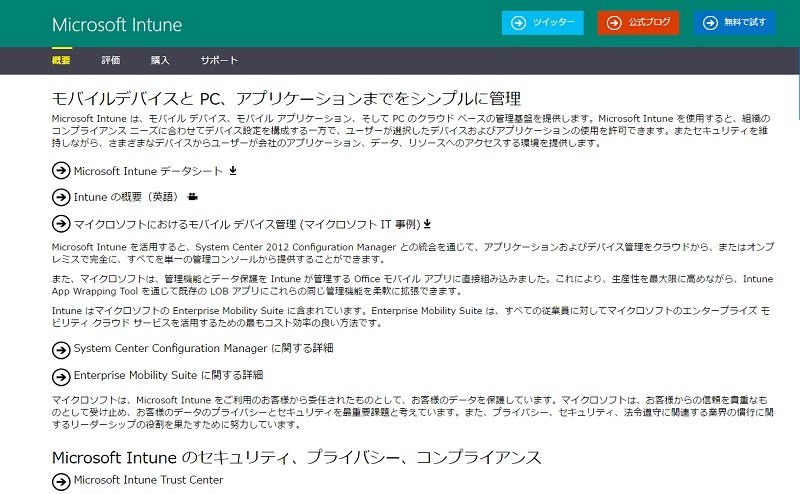Click the 無料で試す button
The width and height of the screenshot is (800, 494).
tap(734, 23)
